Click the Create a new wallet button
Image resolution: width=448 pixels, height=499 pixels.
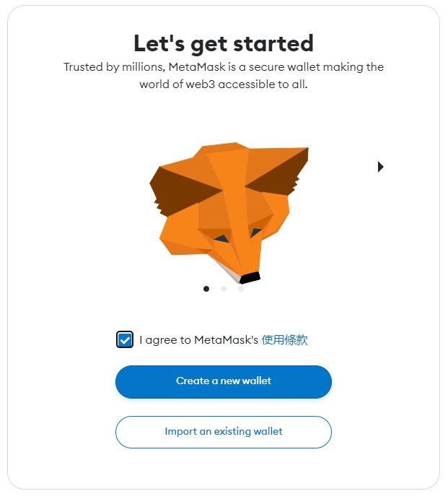(224, 381)
